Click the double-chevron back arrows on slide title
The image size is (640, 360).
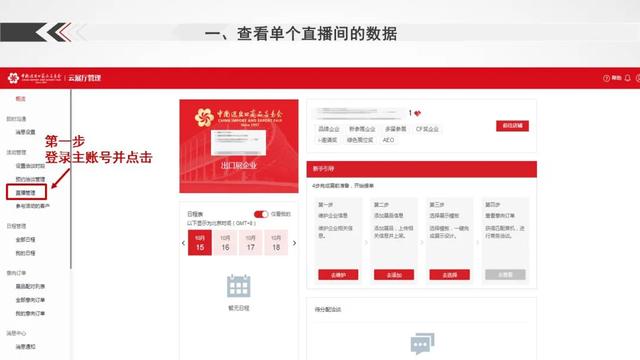[x=59, y=33]
